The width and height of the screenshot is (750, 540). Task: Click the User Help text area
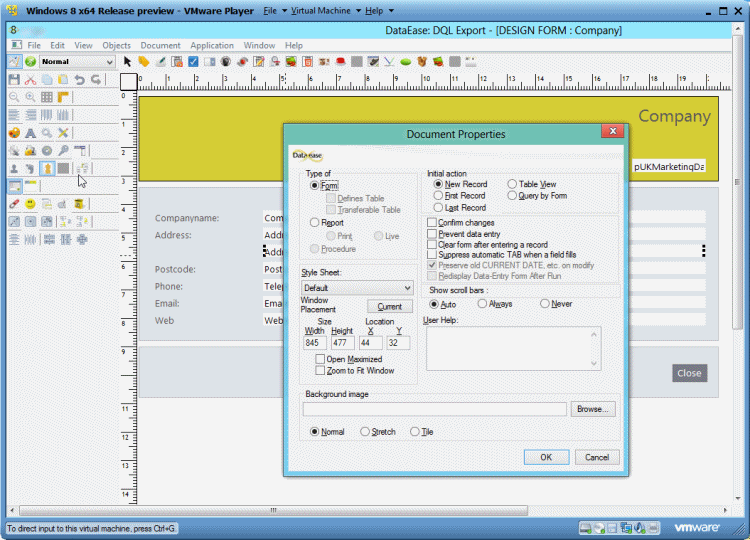[514, 349]
